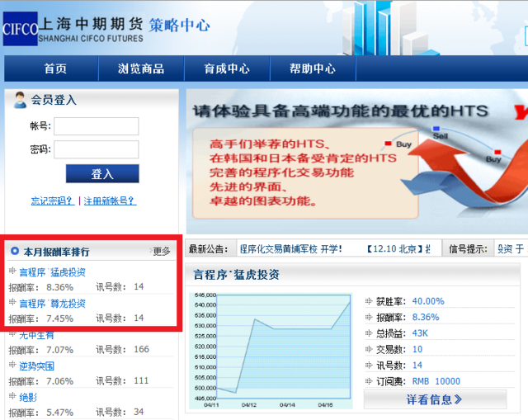Open the 无中生有 strategy link
Image resolution: width=528 pixels, height=420 pixels.
(x=36, y=335)
